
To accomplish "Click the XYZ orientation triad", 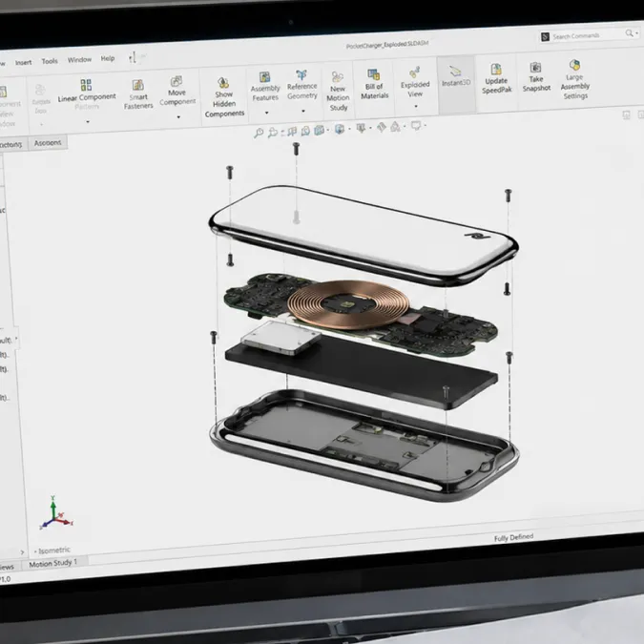I will point(56,513).
